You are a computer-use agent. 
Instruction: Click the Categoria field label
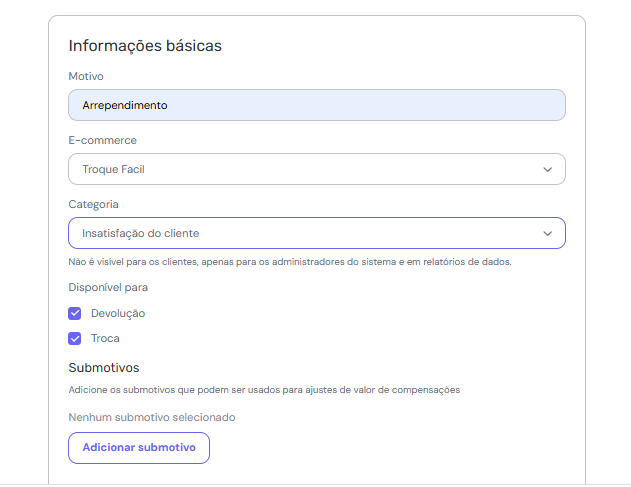point(93,204)
